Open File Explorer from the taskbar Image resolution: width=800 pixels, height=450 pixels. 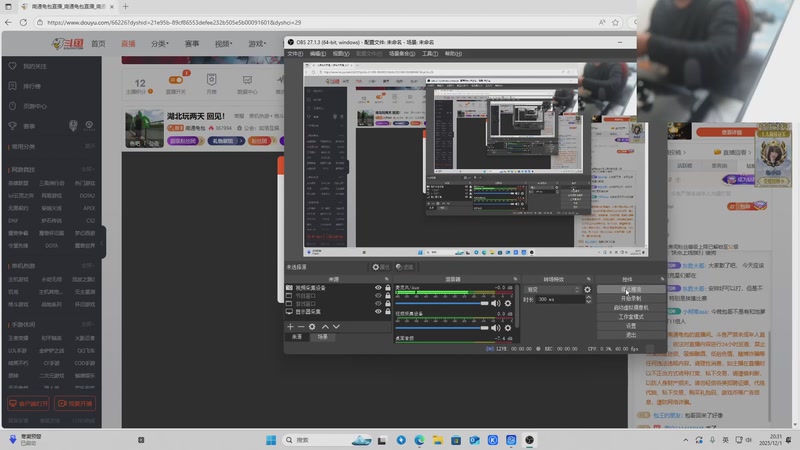[437, 440]
